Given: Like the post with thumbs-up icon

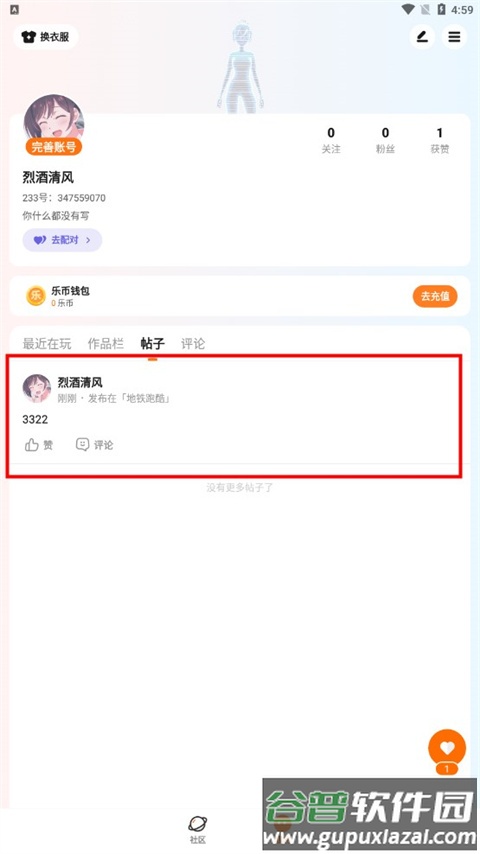Looking at the screenshot, I should [39, 445].
